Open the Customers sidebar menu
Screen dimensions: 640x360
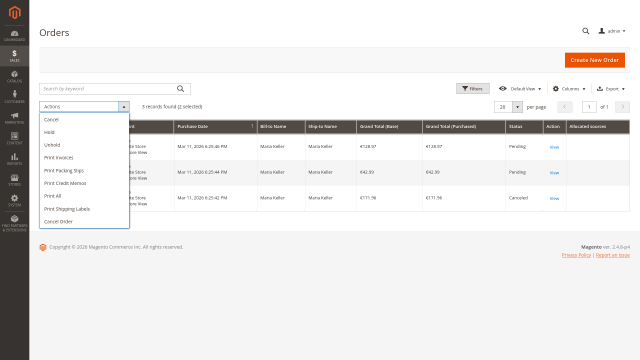pos(14,97)
